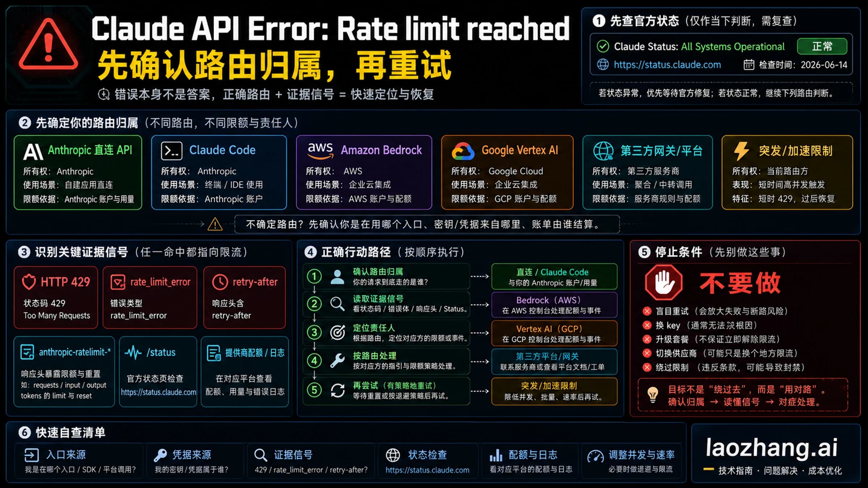Click the Anthropic logo in 直连 API card
The height and width of the screenshot is (488, 868).
33,151
